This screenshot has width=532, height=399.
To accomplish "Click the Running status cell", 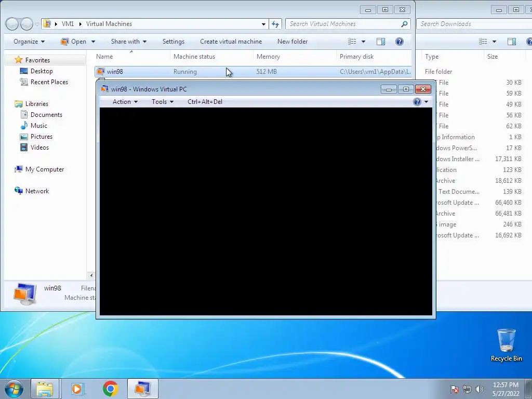I will (185, 72).
